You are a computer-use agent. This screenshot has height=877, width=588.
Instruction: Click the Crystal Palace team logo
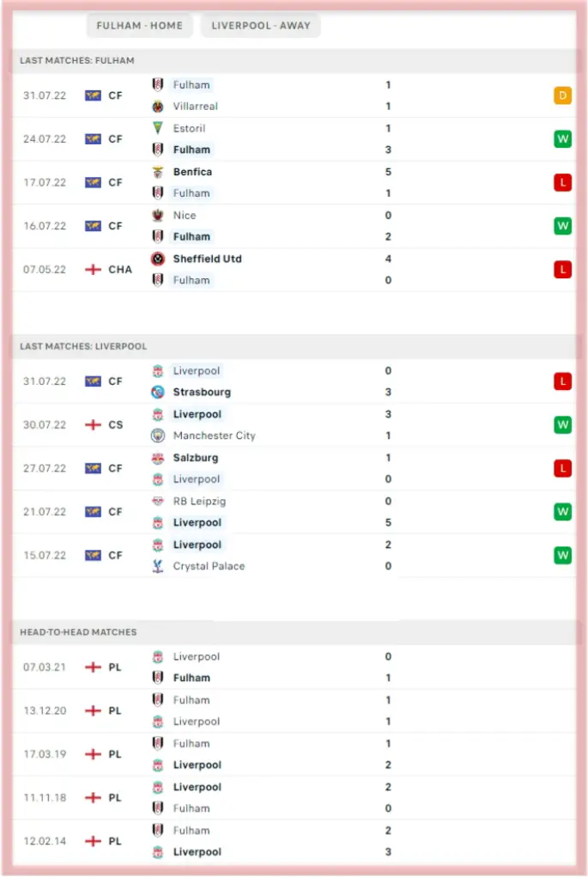[x=158, y=566]
